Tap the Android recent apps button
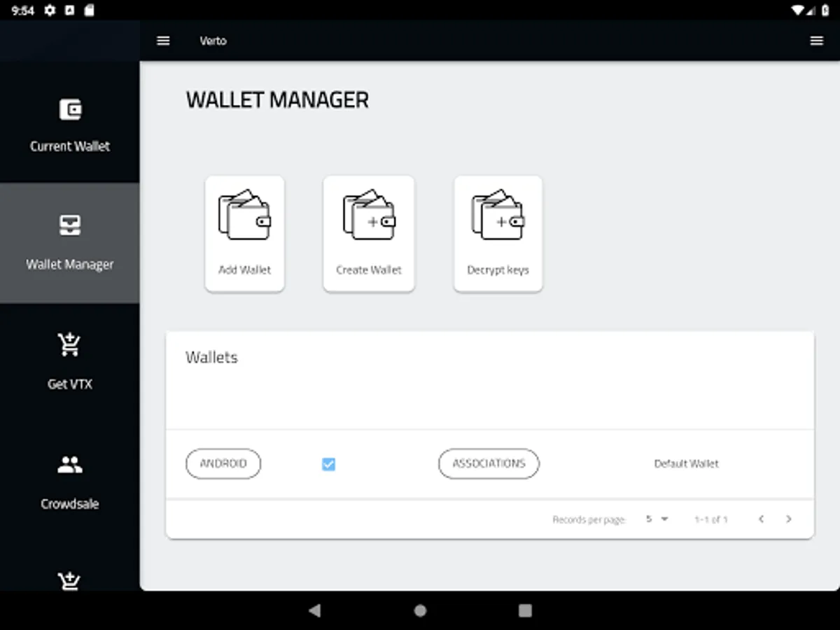Image resolution: width=840 pixels, height=630 pixels. [x=525, y=610]
